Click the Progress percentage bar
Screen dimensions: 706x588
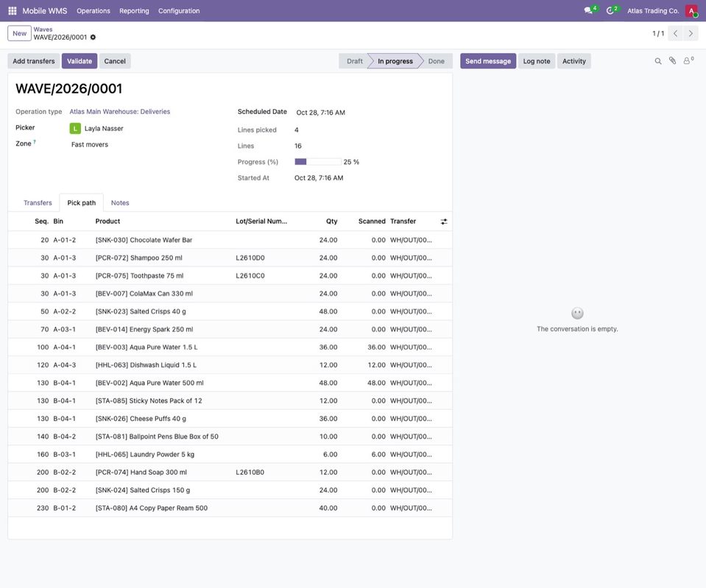tap(318, 162)
